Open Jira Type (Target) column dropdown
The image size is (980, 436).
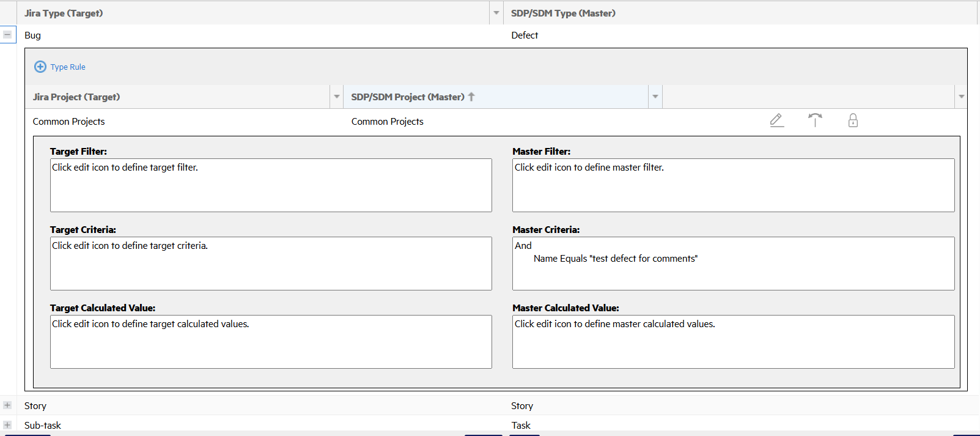(496, 13)
